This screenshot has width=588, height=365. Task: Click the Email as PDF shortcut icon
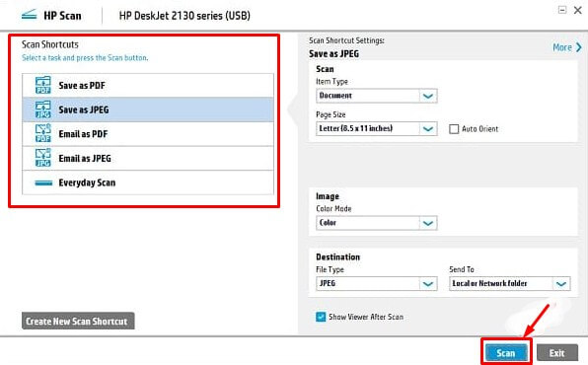(42, 133)
